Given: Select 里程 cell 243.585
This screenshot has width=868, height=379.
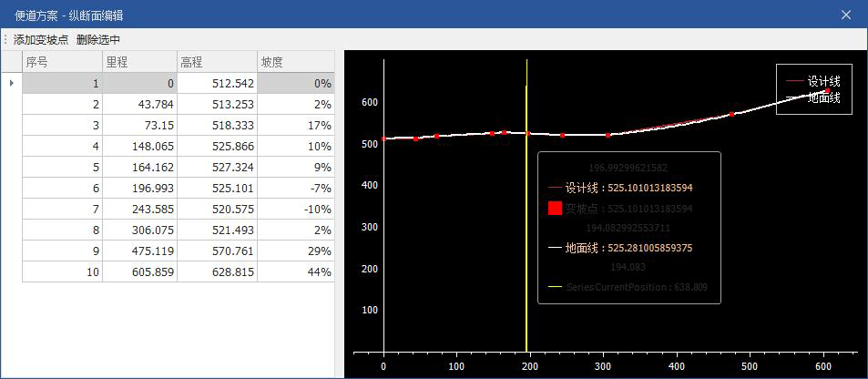Looking at the screenshot, I should [x=140, y=210].
